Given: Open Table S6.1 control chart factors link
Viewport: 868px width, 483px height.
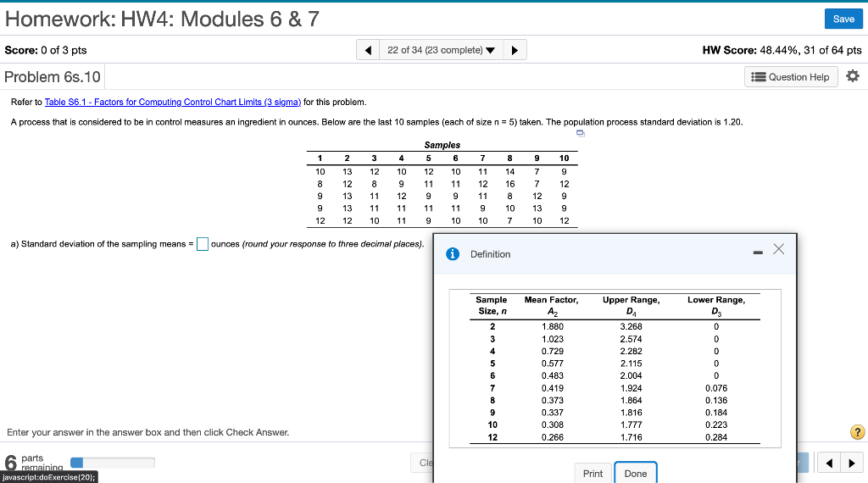Looking at the screenshot, I should [173, 102].
